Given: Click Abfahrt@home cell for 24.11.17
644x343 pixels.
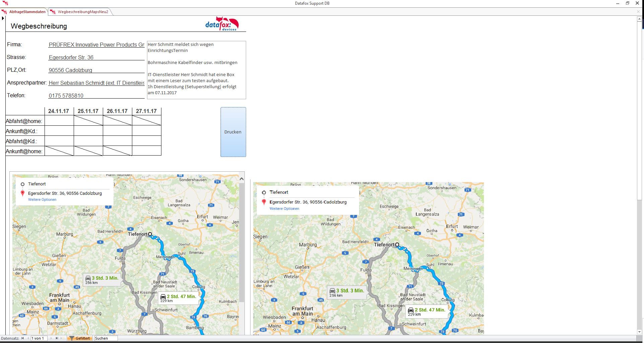Looking at the screenshot, I should [x=59, y=121].
